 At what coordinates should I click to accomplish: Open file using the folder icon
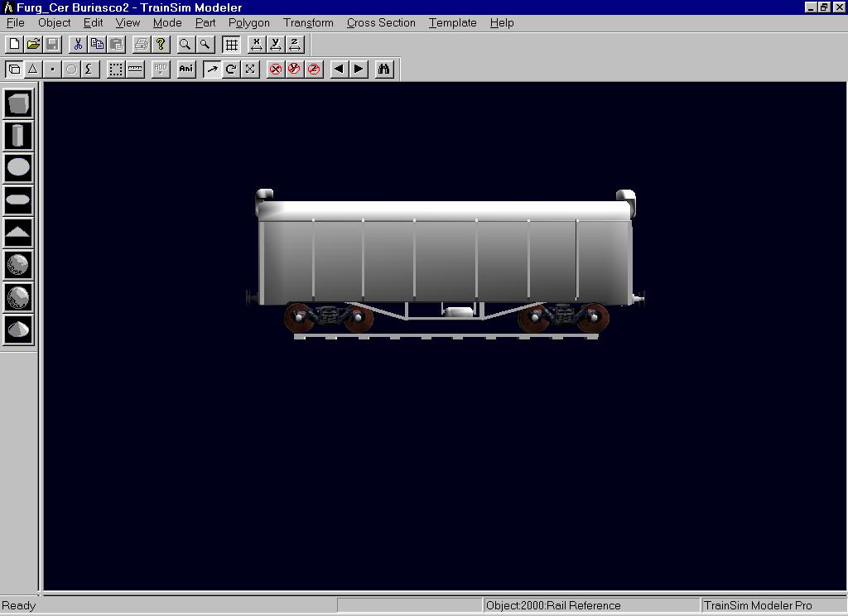coord(33,44)
